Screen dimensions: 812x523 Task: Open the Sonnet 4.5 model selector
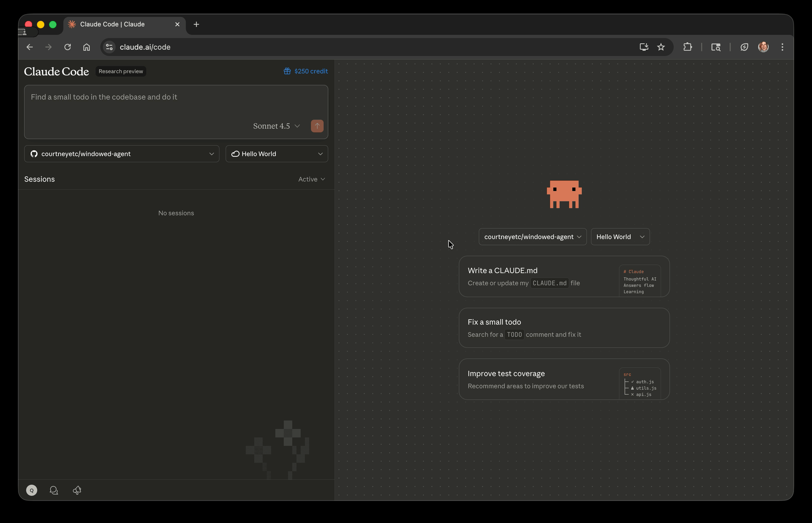tap(276, 126)
